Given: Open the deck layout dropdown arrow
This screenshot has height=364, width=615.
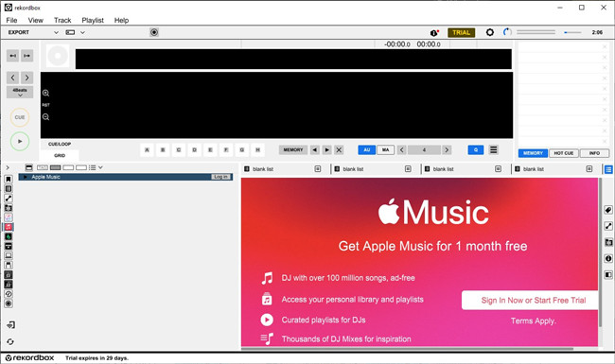Looking at the screenshot, I should 82,32.
